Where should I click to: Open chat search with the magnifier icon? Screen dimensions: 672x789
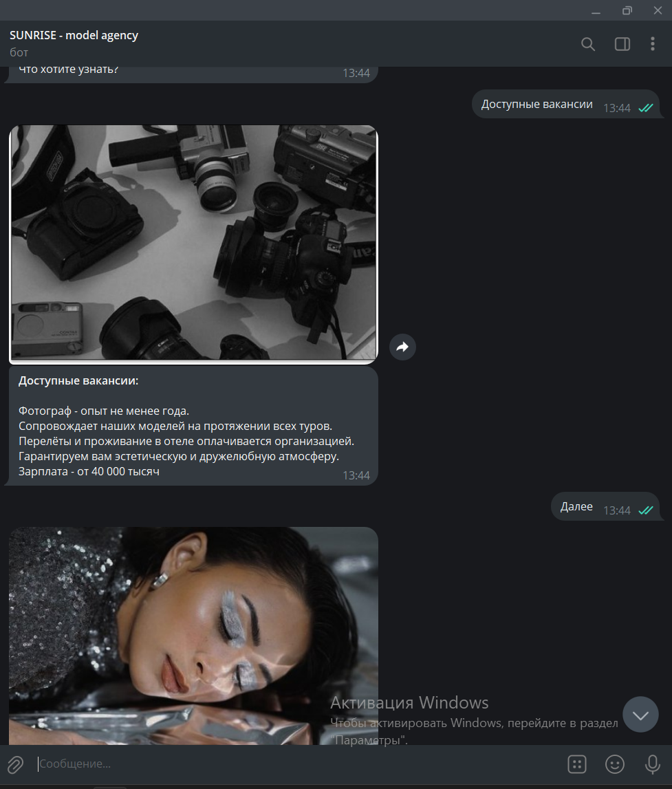[x=588, y=43]
